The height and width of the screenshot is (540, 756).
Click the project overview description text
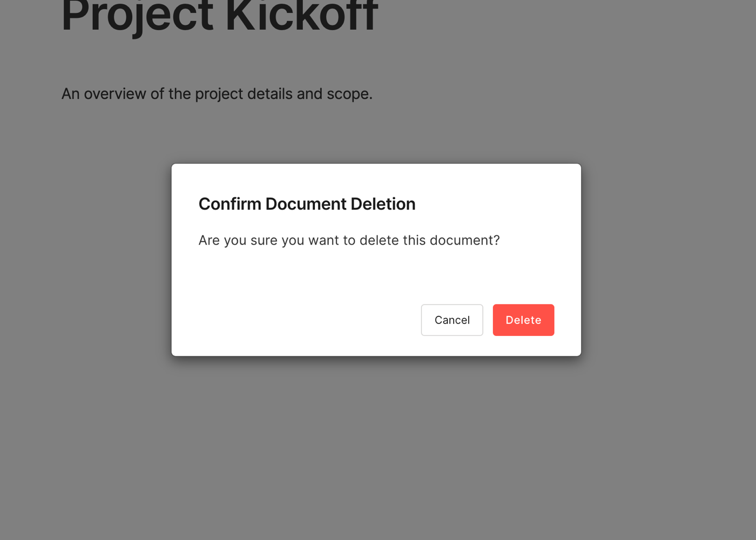coord(217,94)
